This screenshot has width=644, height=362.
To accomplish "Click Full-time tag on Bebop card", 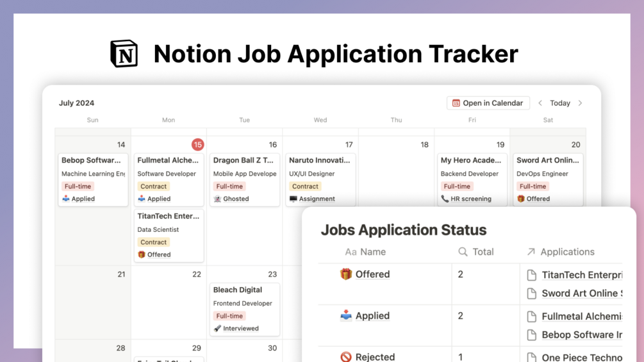I will click(x=78, y=186).
